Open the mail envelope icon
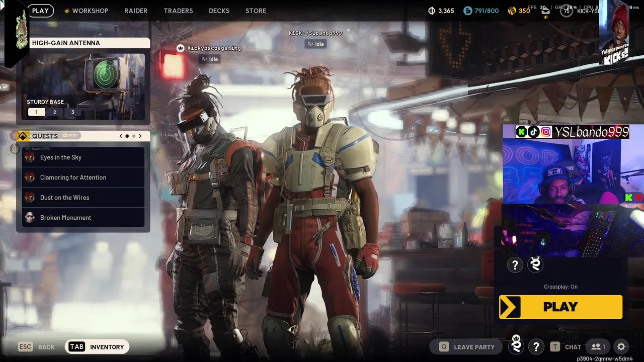 (545, 12)
